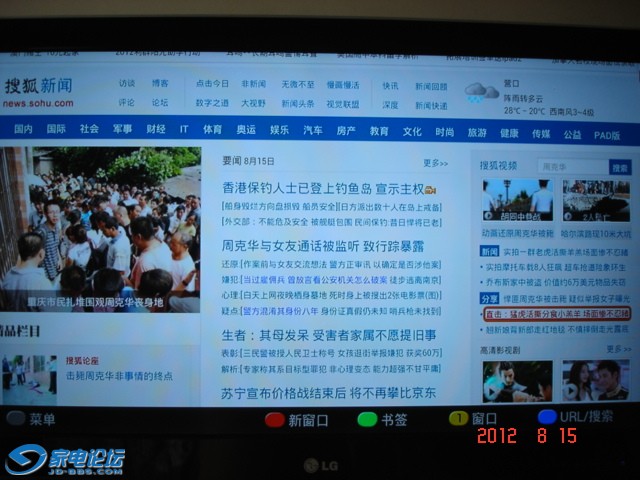Open link 实拍摩托车载8人狂飙

(x=556, y=267)
